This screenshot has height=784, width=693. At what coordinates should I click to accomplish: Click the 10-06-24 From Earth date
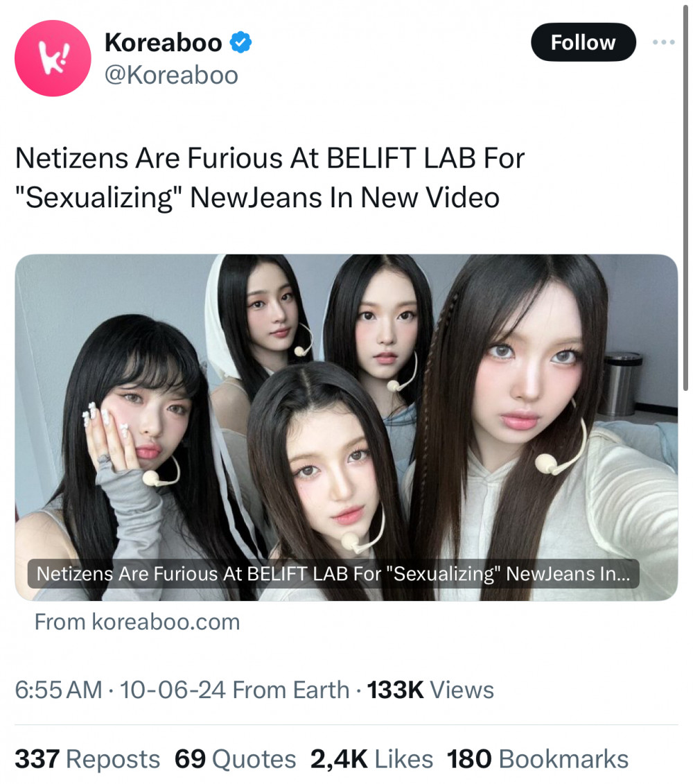pyautogui.click(x=234, y=690)
